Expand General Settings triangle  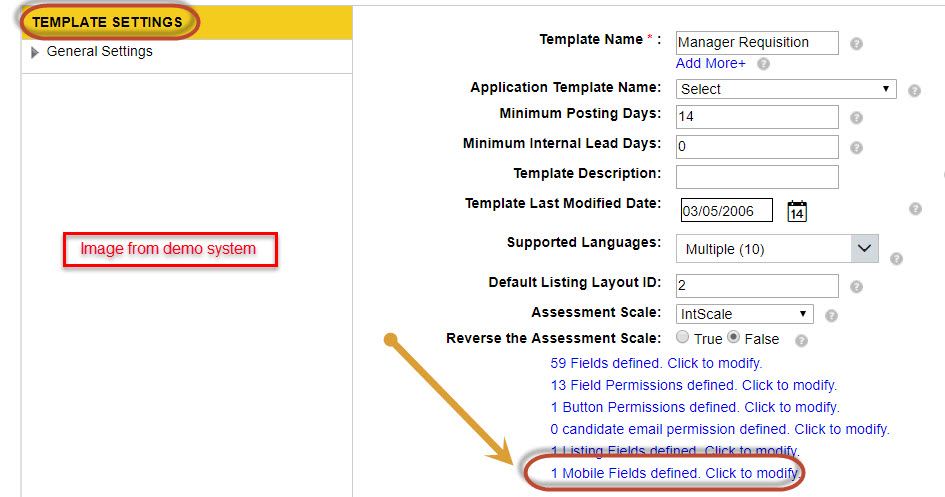[x=34, y=52]
